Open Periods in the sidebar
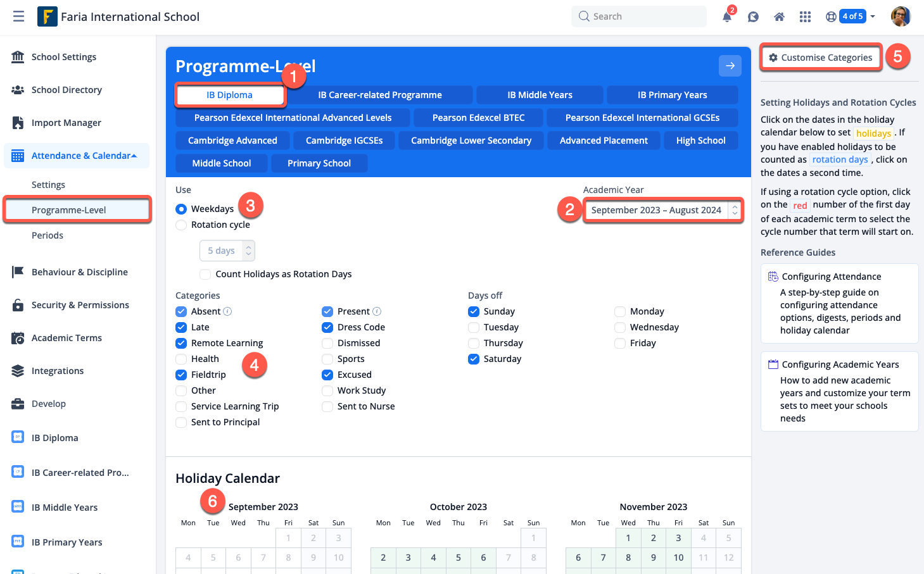The image size is (924, 574). pos(47,235)
